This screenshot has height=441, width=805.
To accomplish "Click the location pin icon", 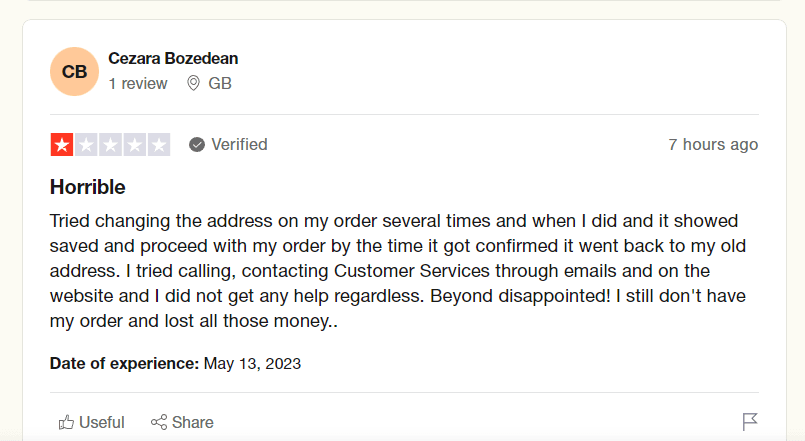I will 194,84.
